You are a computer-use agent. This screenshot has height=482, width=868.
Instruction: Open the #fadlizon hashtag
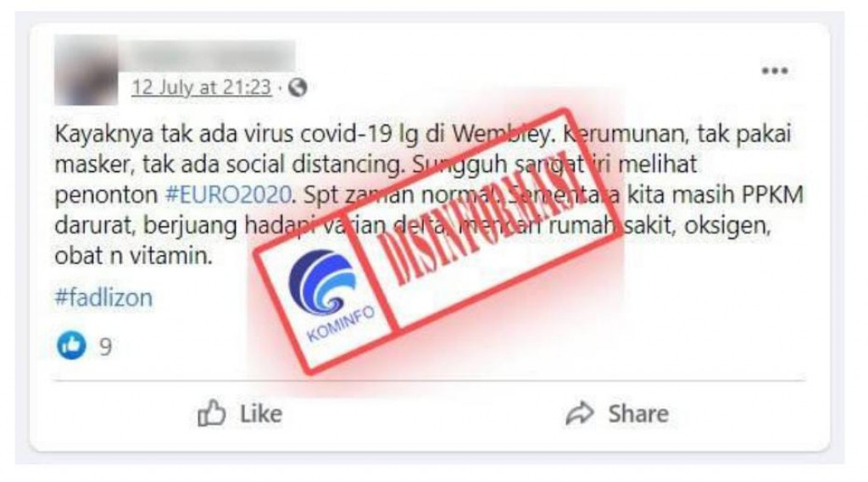pyautogui.click(x=103, y=297)
